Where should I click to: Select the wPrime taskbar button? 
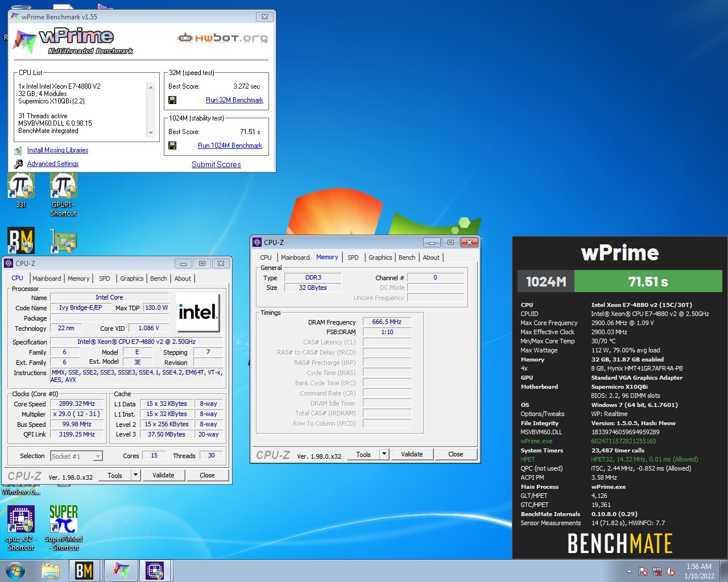pos(121,571)
